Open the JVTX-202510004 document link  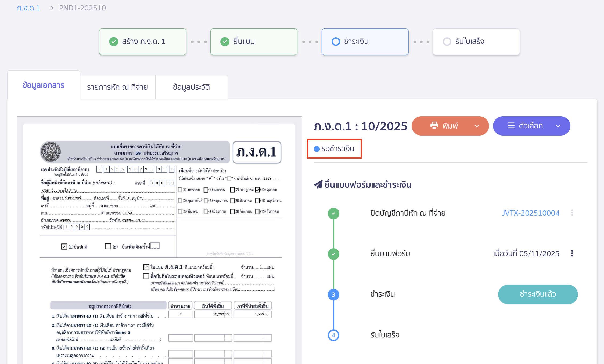531,213
